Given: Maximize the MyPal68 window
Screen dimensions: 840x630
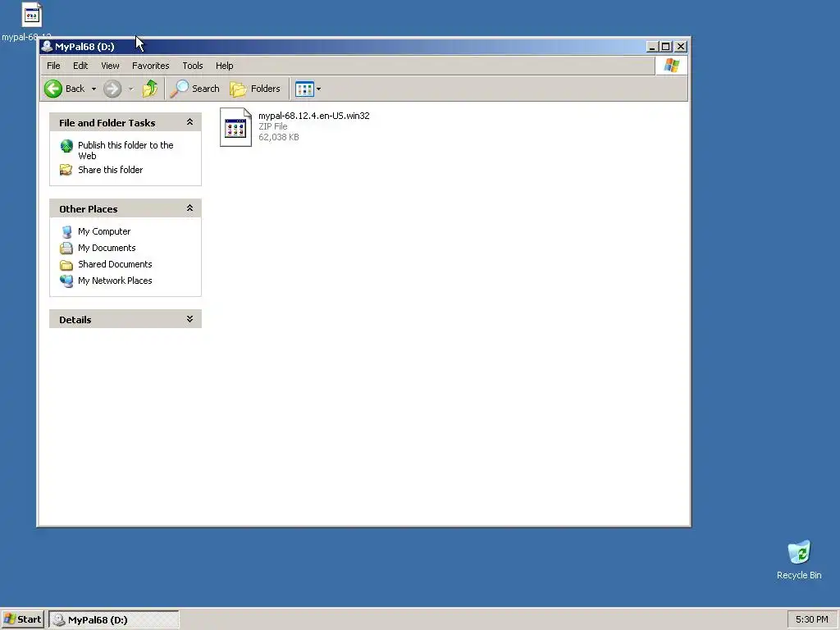Looking at the screenshot, I should click(x=666, y=47).
